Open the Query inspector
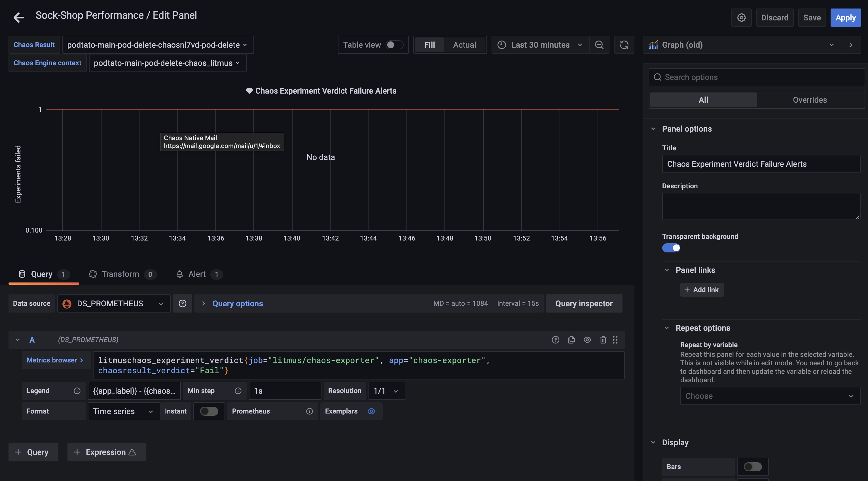The width and height of the screenshot is (868, 481). point(584,303)
